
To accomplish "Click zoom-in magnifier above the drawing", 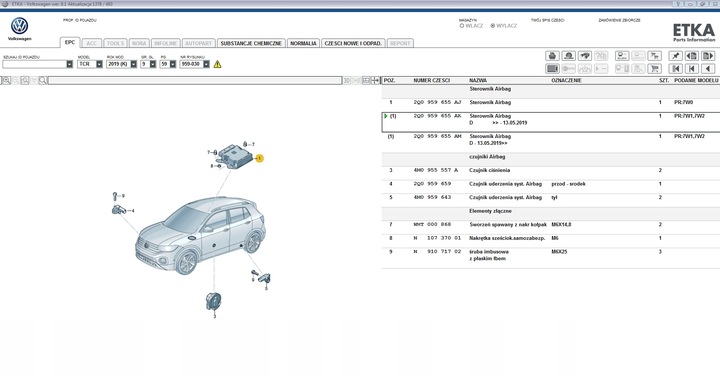I will coord(6,80).
